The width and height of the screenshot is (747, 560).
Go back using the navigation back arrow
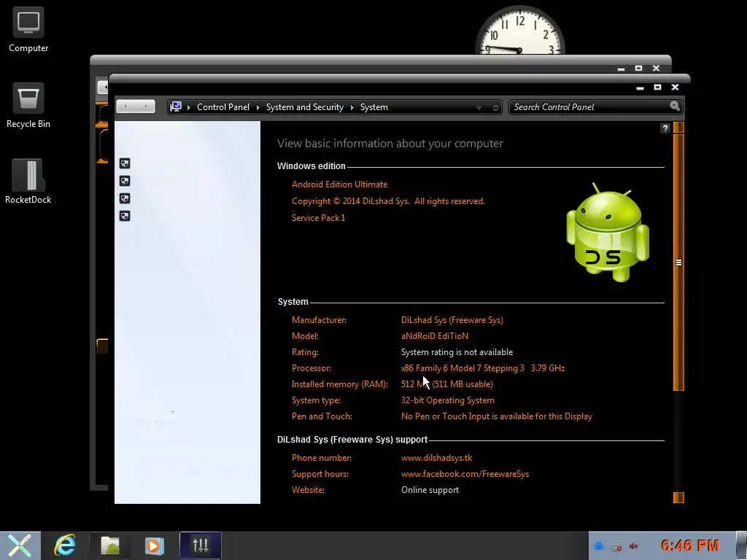(125, 106)
